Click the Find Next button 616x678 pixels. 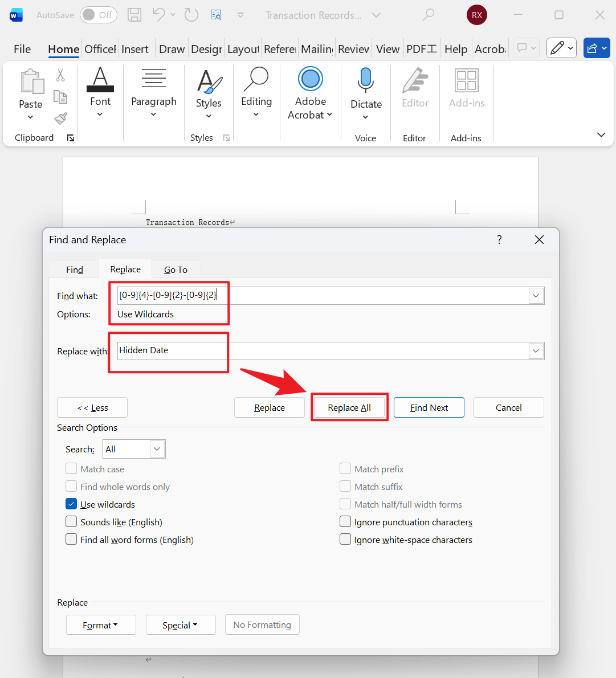click(429, 407)
